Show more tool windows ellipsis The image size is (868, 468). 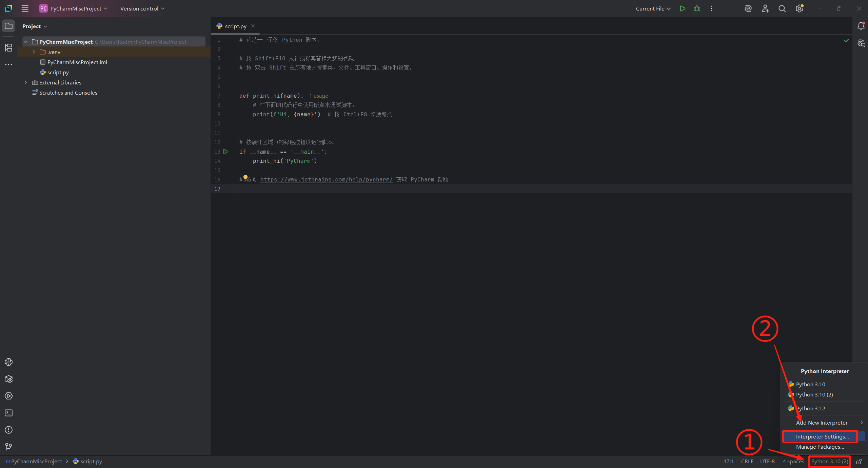tap(8, 64)
